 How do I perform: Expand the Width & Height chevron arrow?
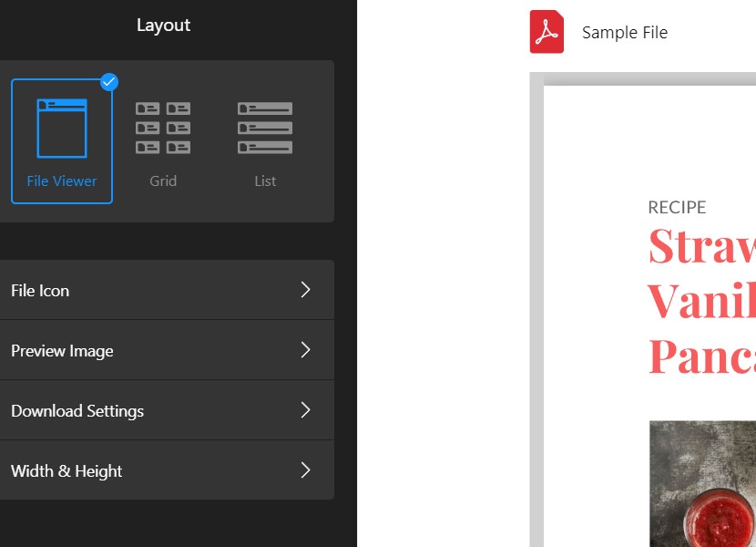pos(306,470)
